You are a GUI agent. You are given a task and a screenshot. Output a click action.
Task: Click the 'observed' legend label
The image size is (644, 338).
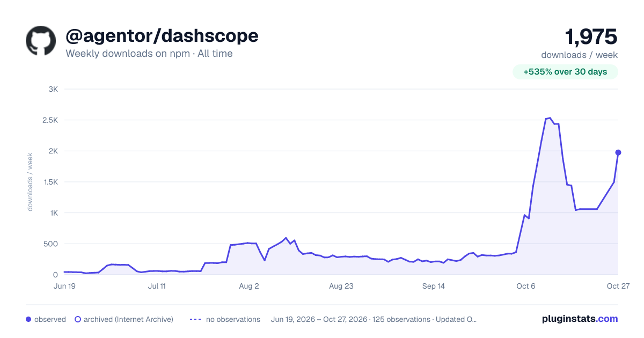50,319
